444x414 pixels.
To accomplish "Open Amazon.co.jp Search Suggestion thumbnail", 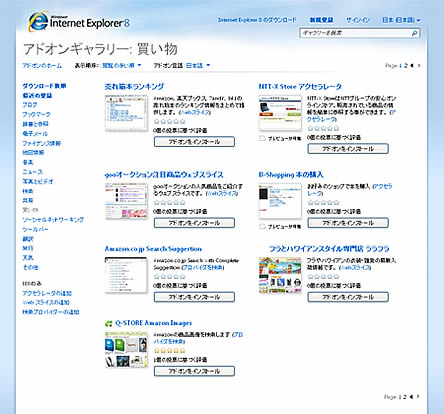I will point(126,275).
